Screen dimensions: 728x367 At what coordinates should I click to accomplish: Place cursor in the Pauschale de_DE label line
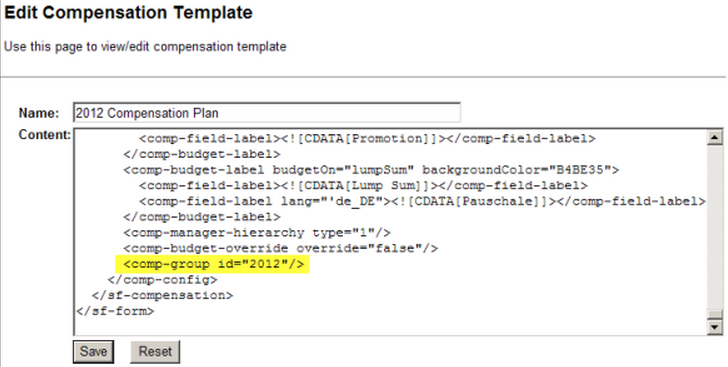point(422,201)
